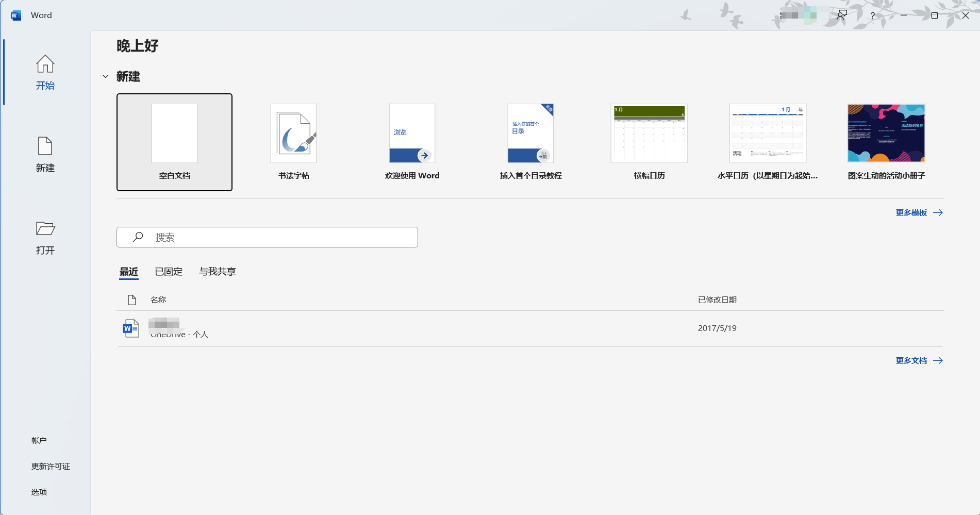The image size is (980, 515).
Task: Collapse the 新建 section chevron
Action: [106, 76]
